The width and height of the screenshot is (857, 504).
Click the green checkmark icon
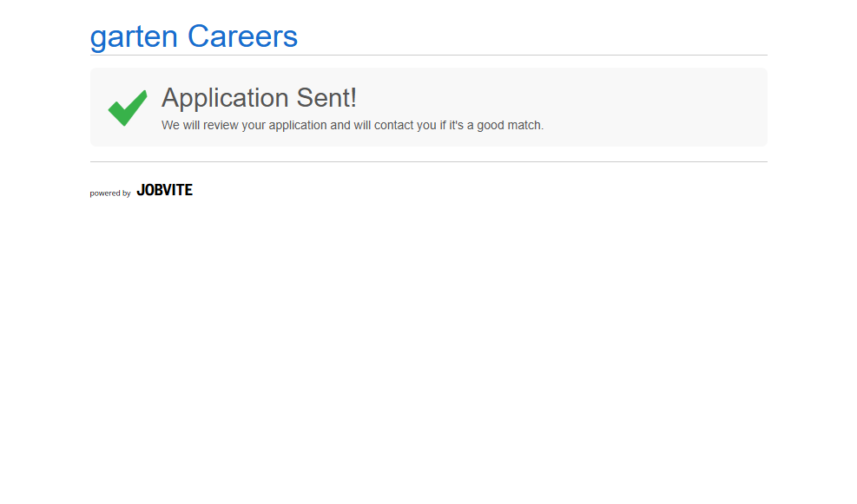(x=127, y=108)
